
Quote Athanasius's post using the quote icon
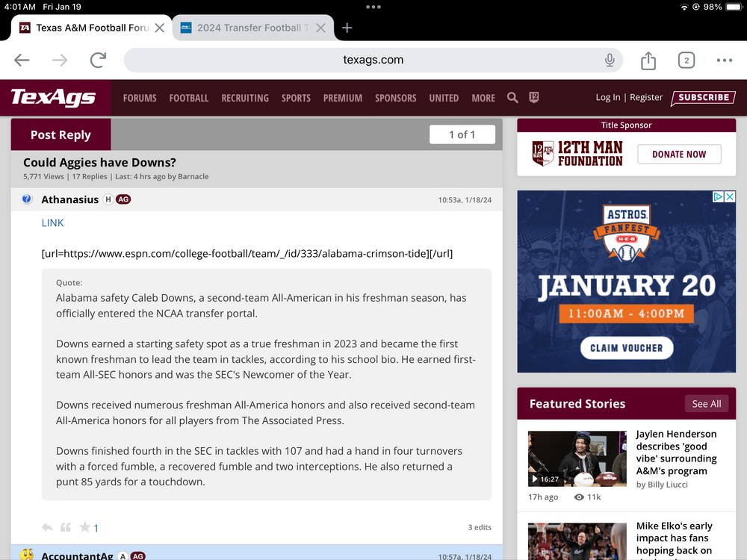[x=66, y=527]
